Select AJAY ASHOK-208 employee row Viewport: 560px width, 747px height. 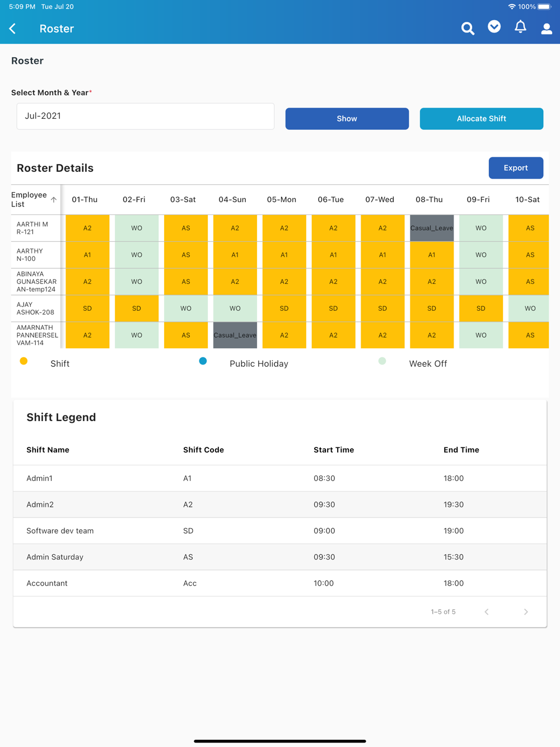35,309
